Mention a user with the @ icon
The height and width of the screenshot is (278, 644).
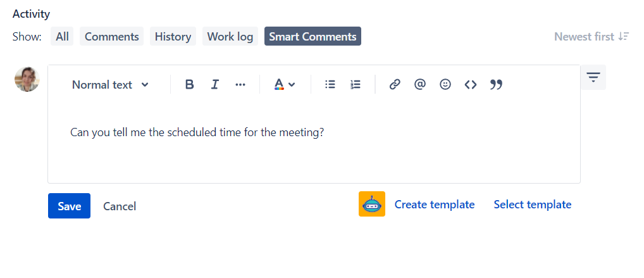[420, 84]
